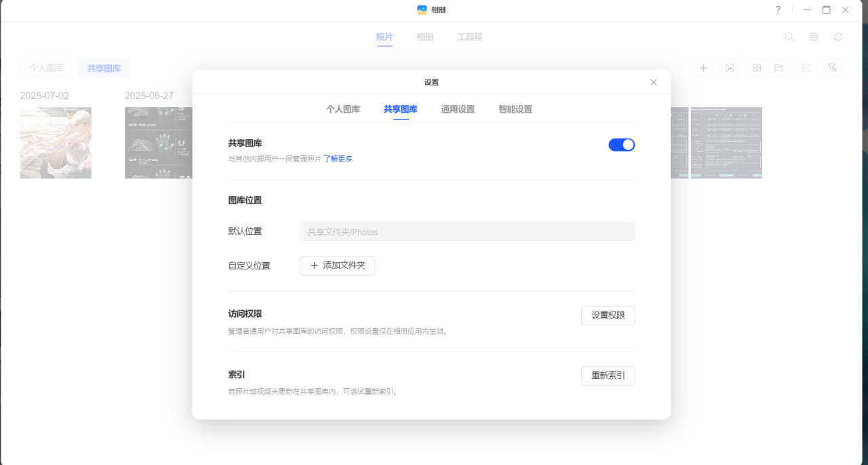The image size is (868, 465).
Task: Open the filter funnel icon
Action: point(832,68)
